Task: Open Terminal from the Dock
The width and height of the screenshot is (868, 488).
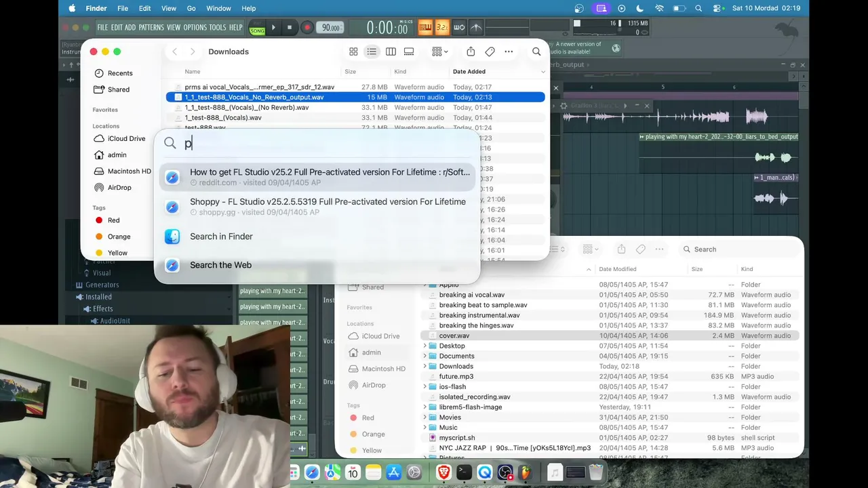Action: [x=464, y=472]
